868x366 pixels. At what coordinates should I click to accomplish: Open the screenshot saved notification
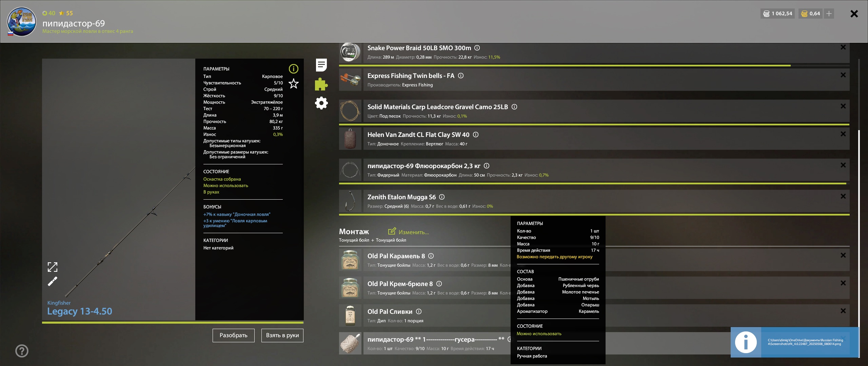(794, 342)
